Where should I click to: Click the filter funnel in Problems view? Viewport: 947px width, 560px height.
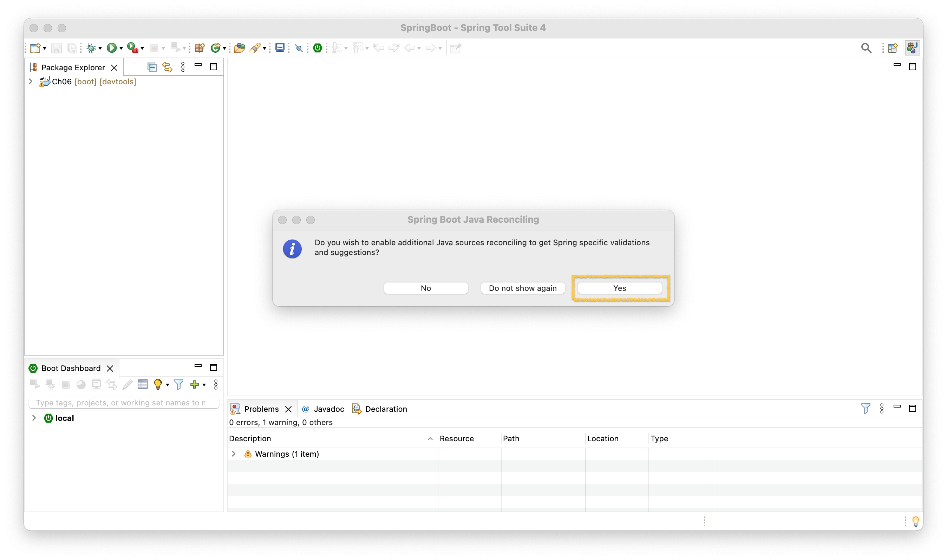point(866,408)
